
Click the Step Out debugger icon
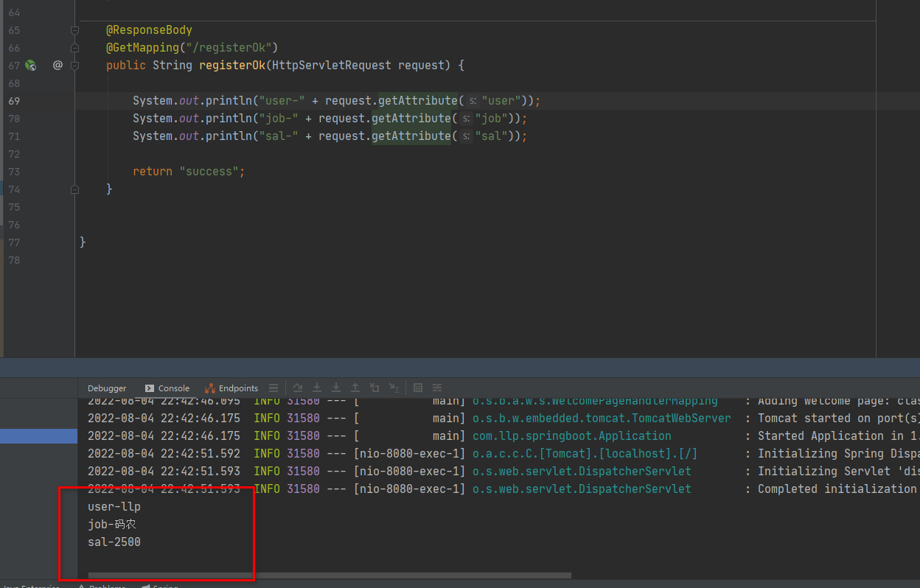(x=355, y=388)
